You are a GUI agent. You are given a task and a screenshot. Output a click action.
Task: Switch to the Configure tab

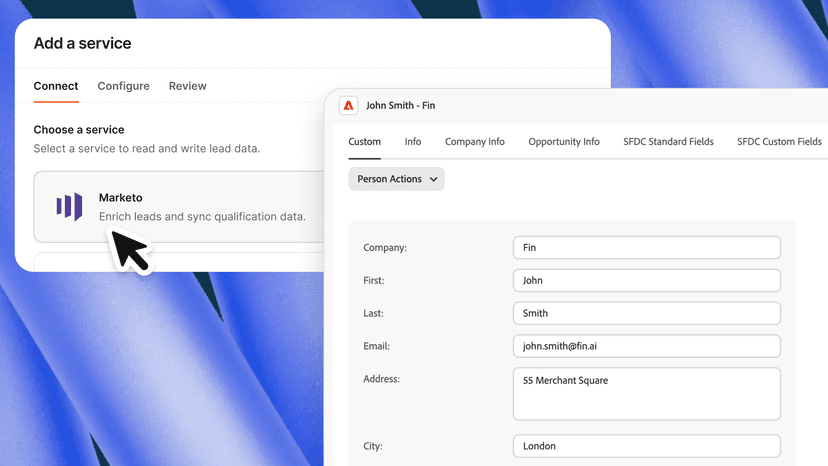point(124,86)
